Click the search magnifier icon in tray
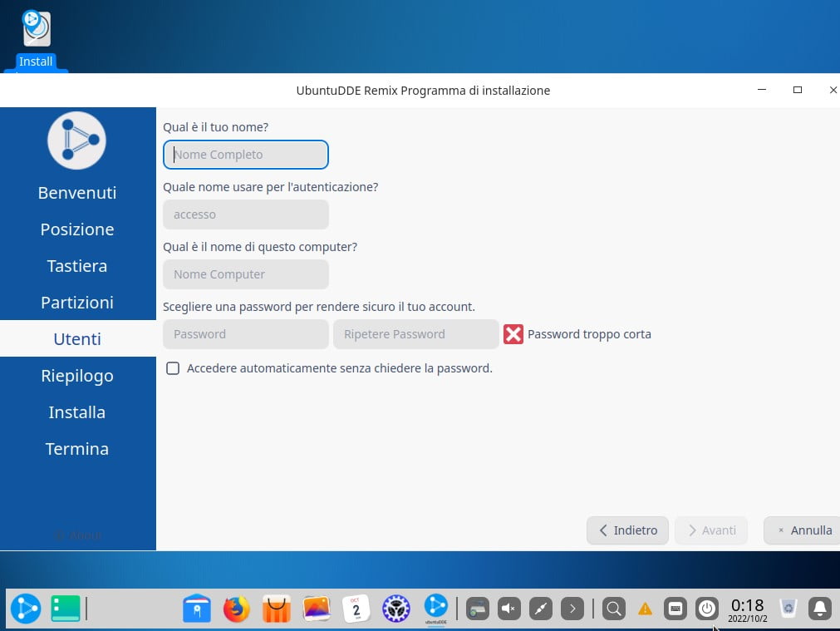The width and height of the screenshot is (840, 631). [613, 609]
